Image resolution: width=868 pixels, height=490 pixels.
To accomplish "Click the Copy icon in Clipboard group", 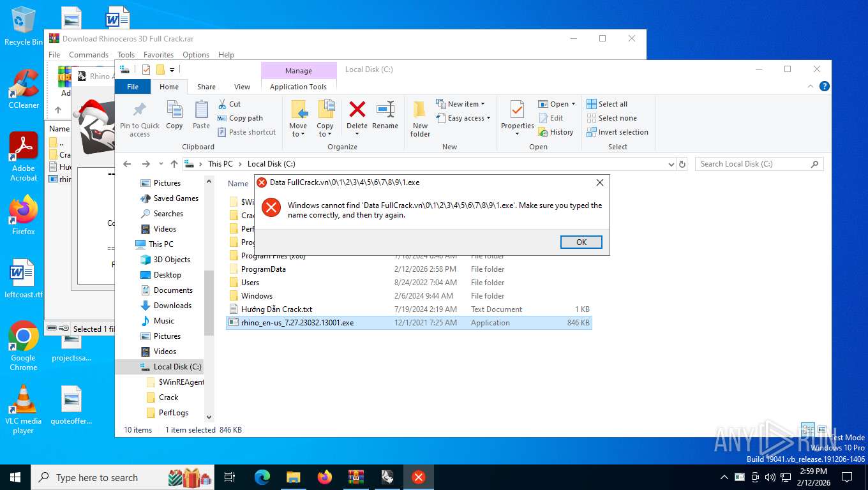I will tap(174, 110).
